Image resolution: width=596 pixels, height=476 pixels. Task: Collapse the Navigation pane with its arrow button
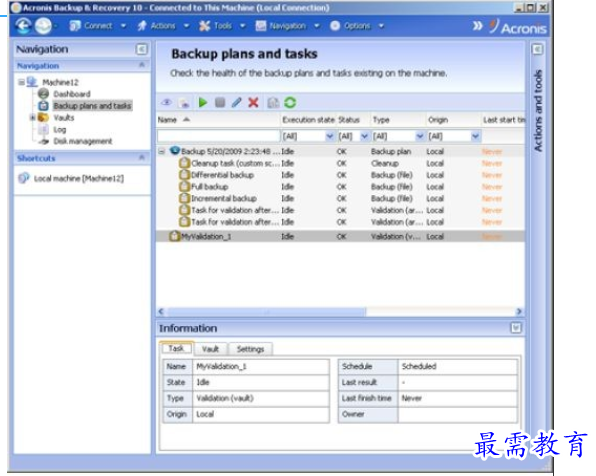coord(141,49)
